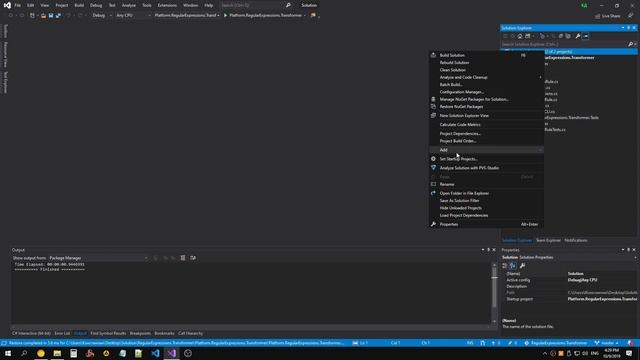
Task: Expand the Add submenu arrow
Action: [540, 150]
